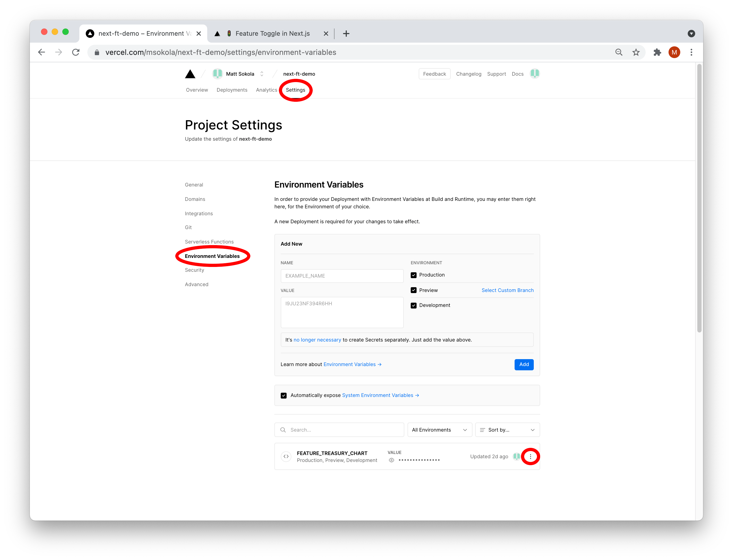Image resolution: width=733 pixels, height=560 pixels.
Task: Uncheck the Development environment checkbox
Action: coord(413,305)
